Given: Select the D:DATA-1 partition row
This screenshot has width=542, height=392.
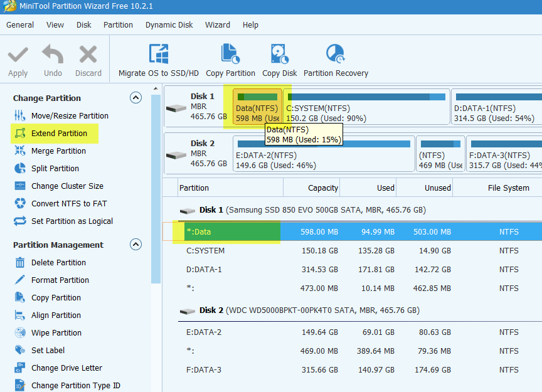Looking at the screenshot, I should pyautogui.click(x=352, y=269).
